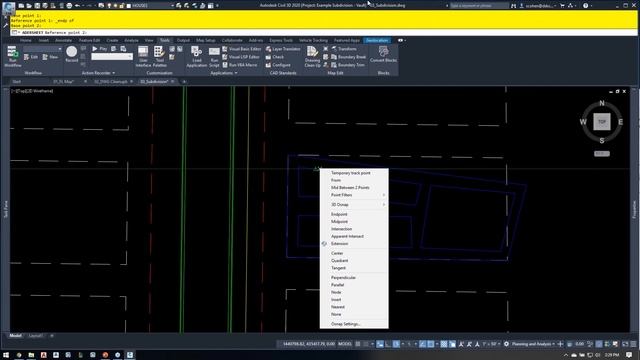Click the new drawing tab plus button
Image resolution: width=640 pixels, height=360 pixels.
184,82
